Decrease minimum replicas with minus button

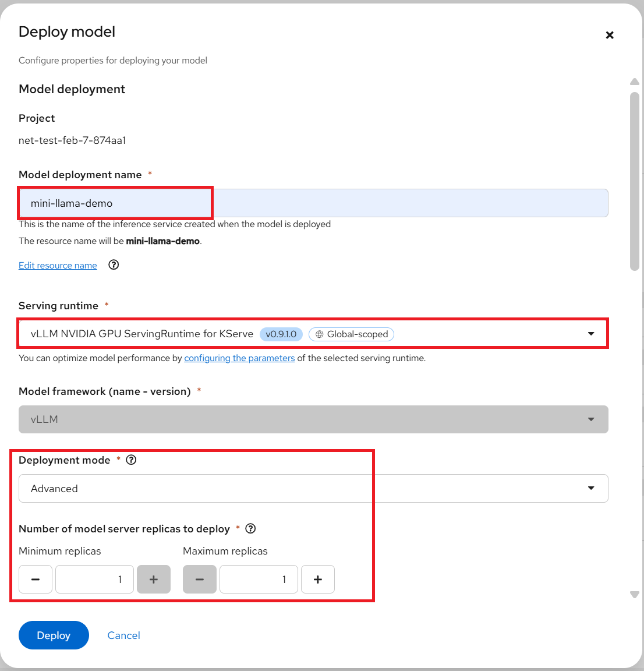click(x=36, y=580)
